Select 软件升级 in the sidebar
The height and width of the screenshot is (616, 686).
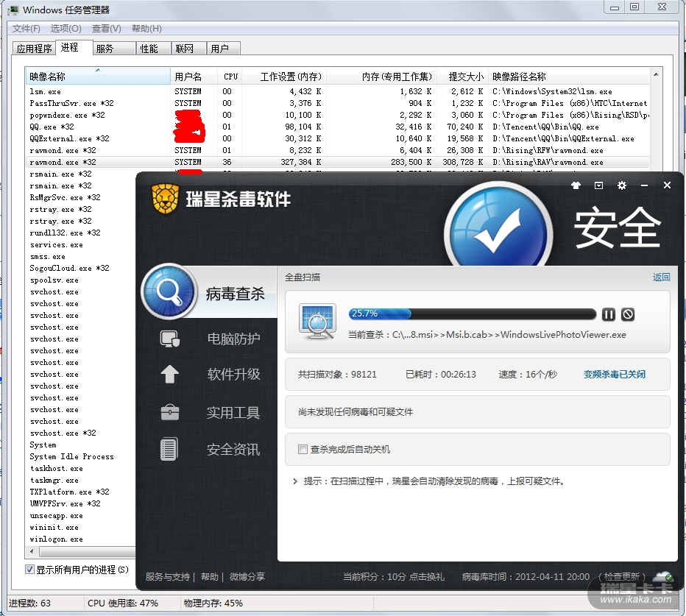(233, 375)
